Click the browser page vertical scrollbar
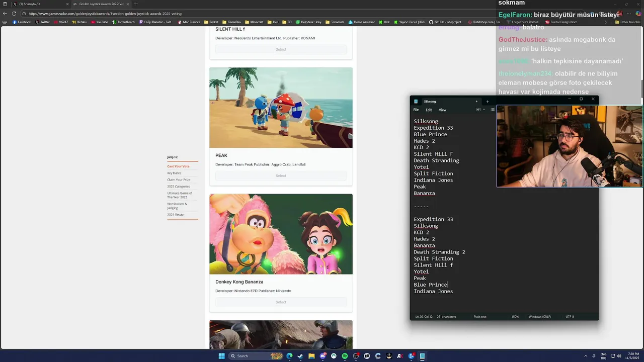This screenshot has height=362, width=644. 642,89
